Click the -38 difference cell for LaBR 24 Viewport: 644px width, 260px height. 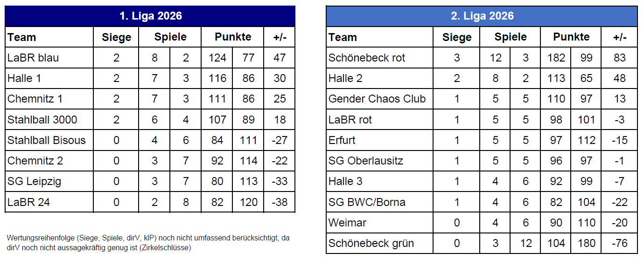click(x=280, y=202)
